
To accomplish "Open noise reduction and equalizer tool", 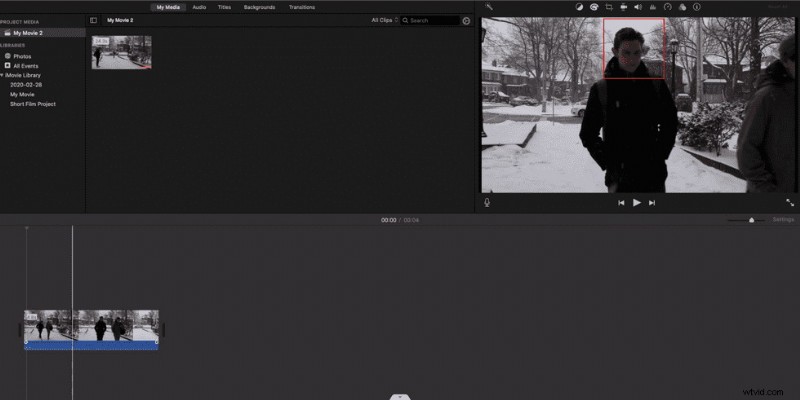I will click(653, 7).
